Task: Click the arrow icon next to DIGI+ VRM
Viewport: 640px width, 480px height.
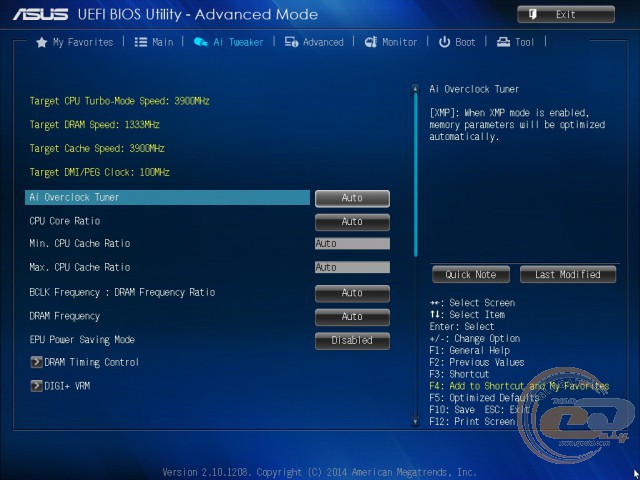Action: [x=36, y=386]
